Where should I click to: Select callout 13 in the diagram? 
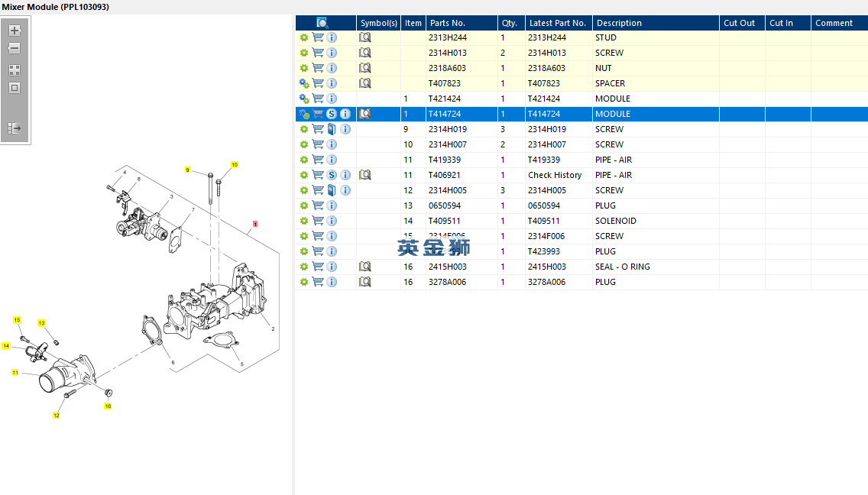coord(41,323)
